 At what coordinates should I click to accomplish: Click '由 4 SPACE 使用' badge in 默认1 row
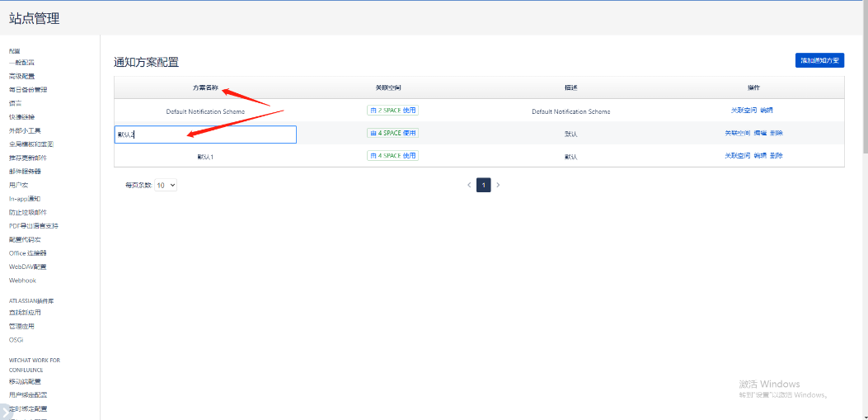[x=393, y=155]
